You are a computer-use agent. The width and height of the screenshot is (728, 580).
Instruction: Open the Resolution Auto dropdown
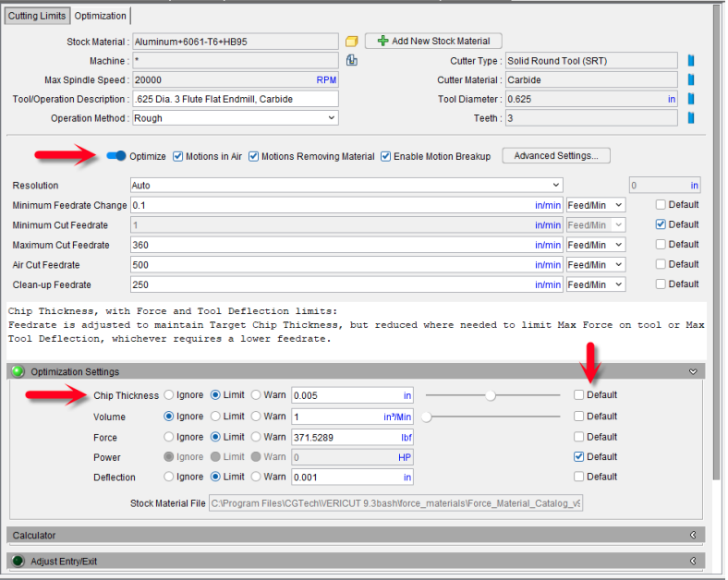[x=346, y=185]
